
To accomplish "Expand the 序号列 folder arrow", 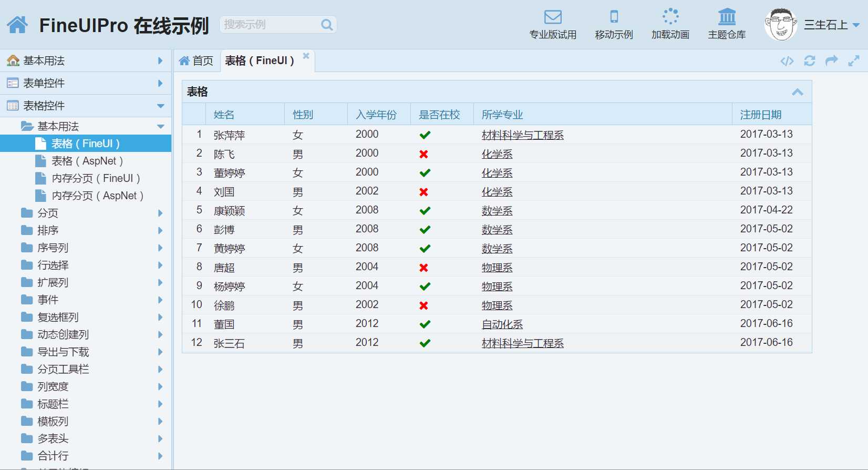I will point(160,248).
